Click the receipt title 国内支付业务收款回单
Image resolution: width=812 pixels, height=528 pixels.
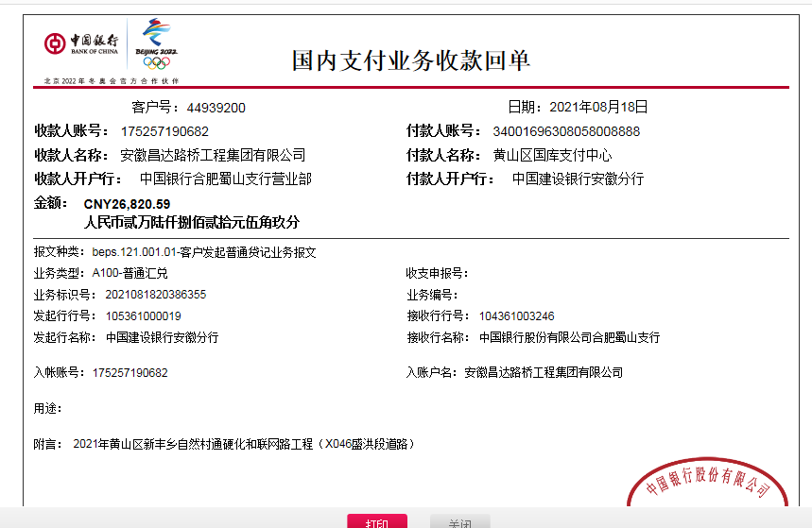click(410, 60)
